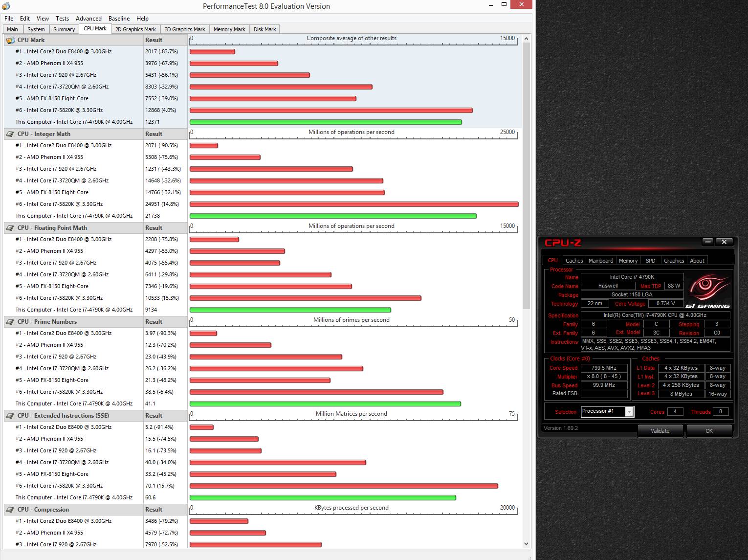
Task: Switch to the 2D Graphics Mark tab
Action: (x=135, y=29)
